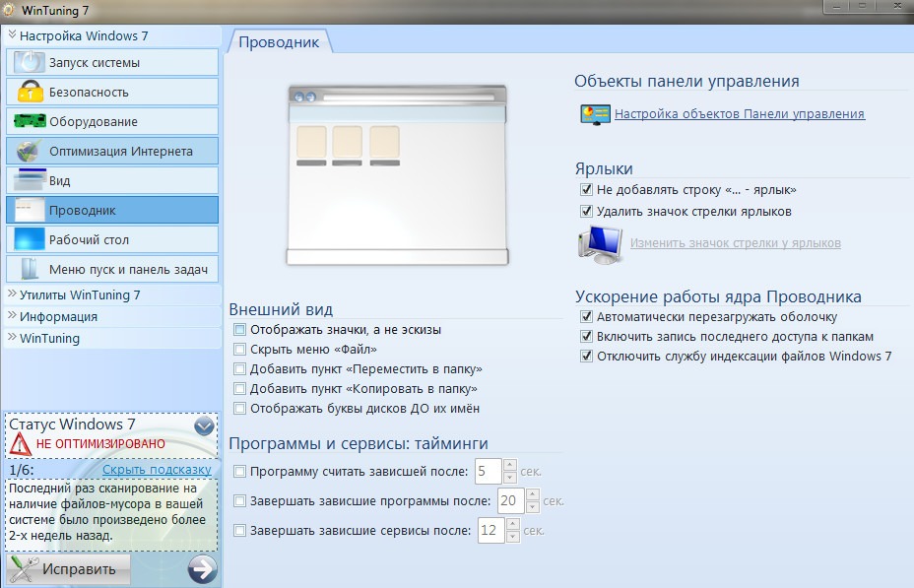
Task: Toggle Отображать буквы дисков ДО их имён
Action: pyautogui.click(x=239, y=409)
